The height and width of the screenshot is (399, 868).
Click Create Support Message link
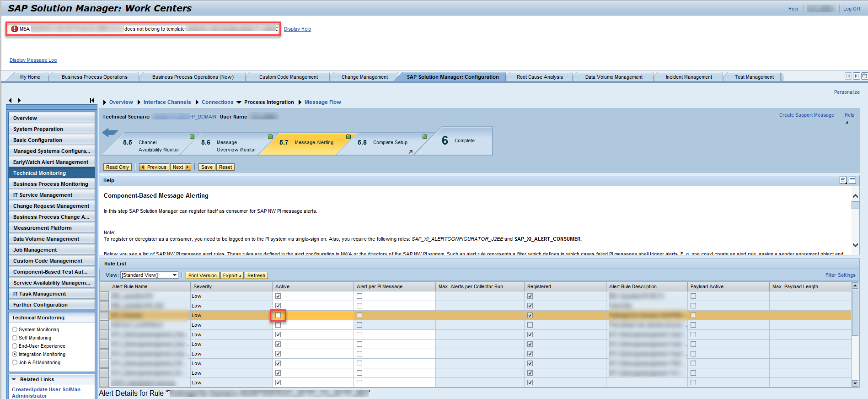(x=807, y=115)
